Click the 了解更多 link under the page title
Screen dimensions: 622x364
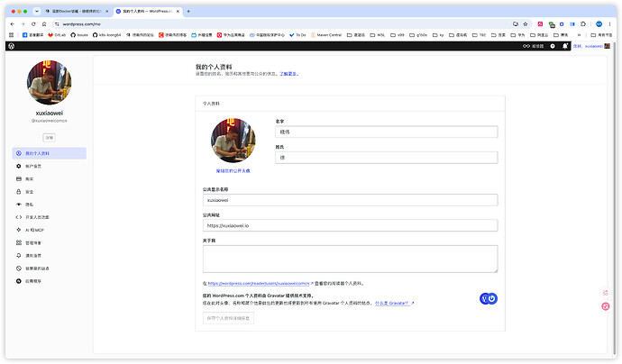tap(288, 74)
